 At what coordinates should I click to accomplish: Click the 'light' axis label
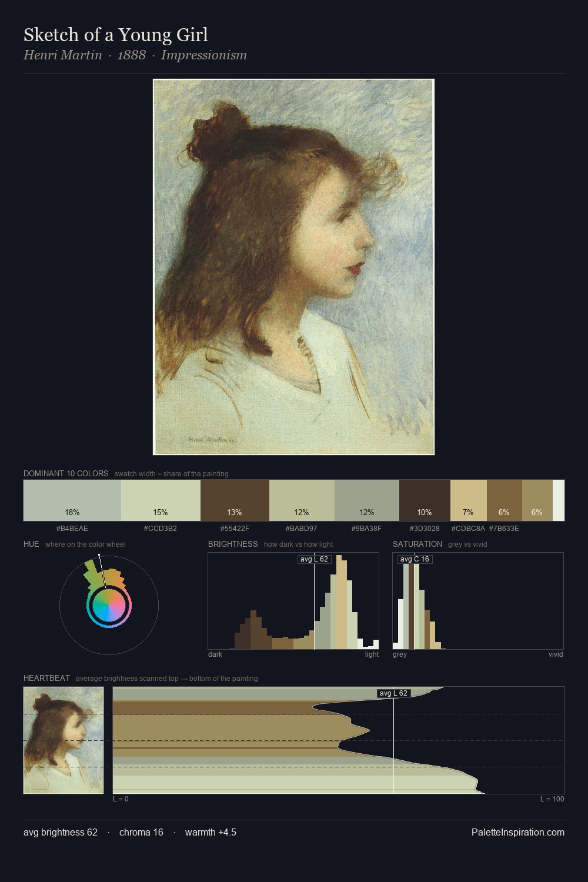372,654
